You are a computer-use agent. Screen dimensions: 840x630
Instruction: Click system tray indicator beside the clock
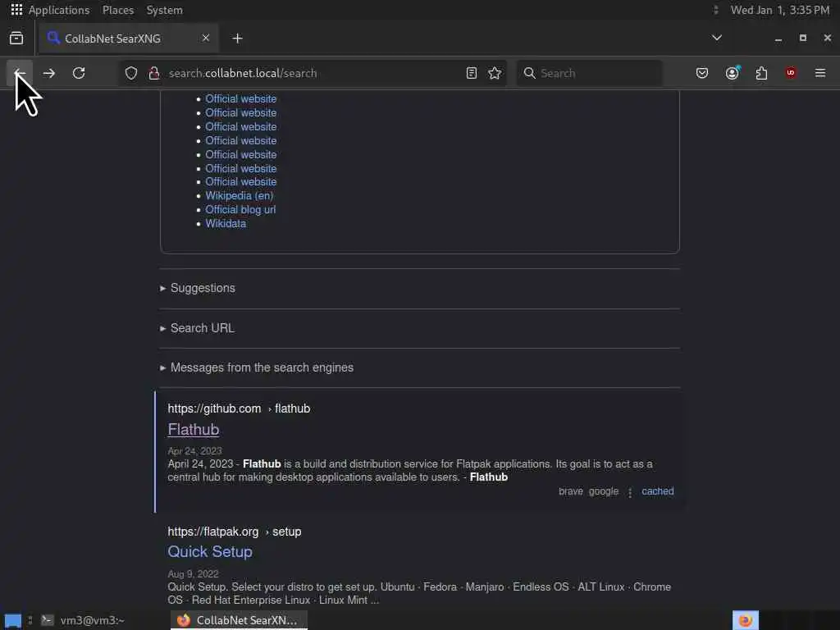(x=715, y=10)
